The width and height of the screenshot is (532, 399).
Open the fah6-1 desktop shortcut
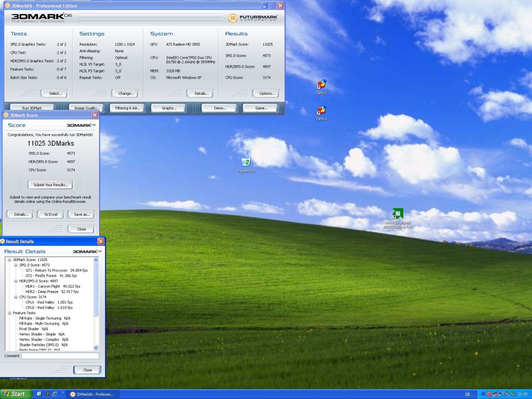[x=321, y=87]
